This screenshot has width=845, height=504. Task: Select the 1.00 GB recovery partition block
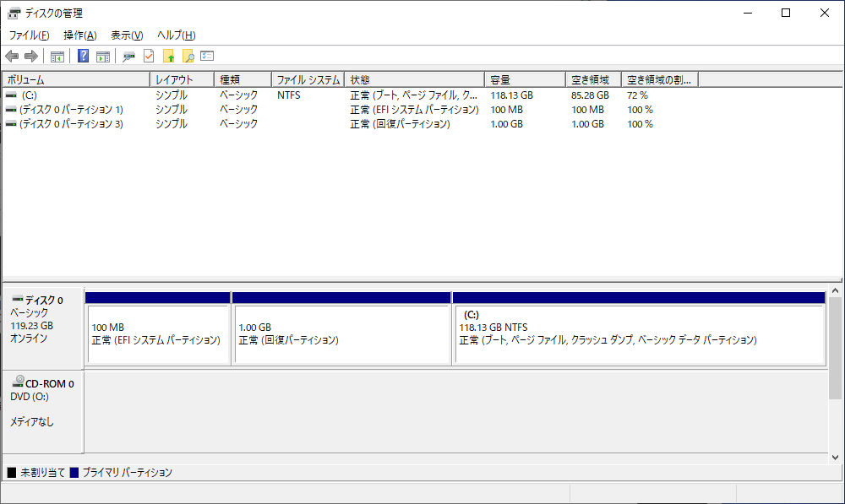click(x=341, y=328)
